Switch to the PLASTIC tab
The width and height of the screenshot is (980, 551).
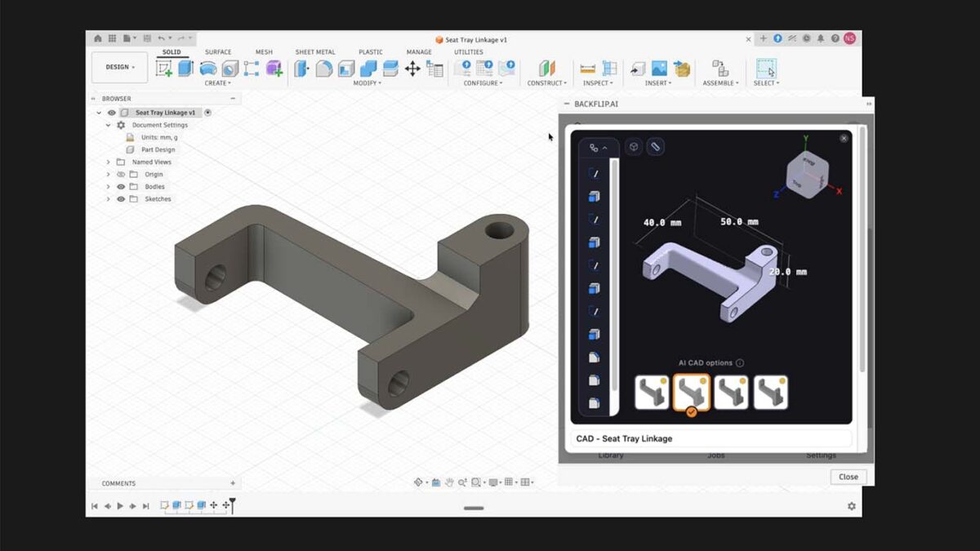tap(371, 52)
